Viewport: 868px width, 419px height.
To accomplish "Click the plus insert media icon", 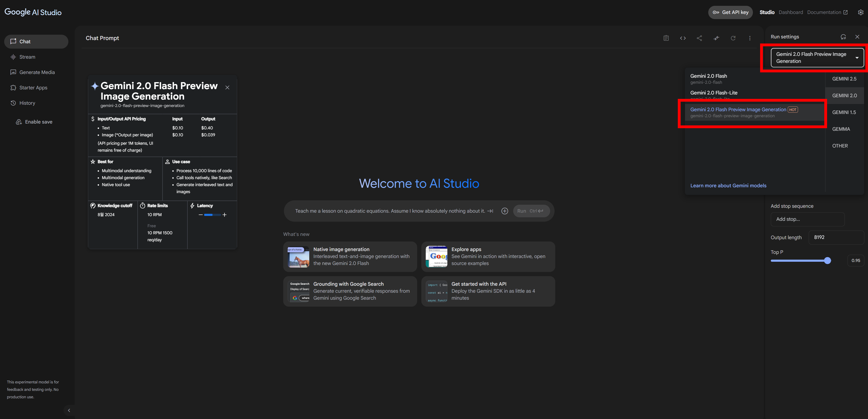I will (x=504, y=211).
